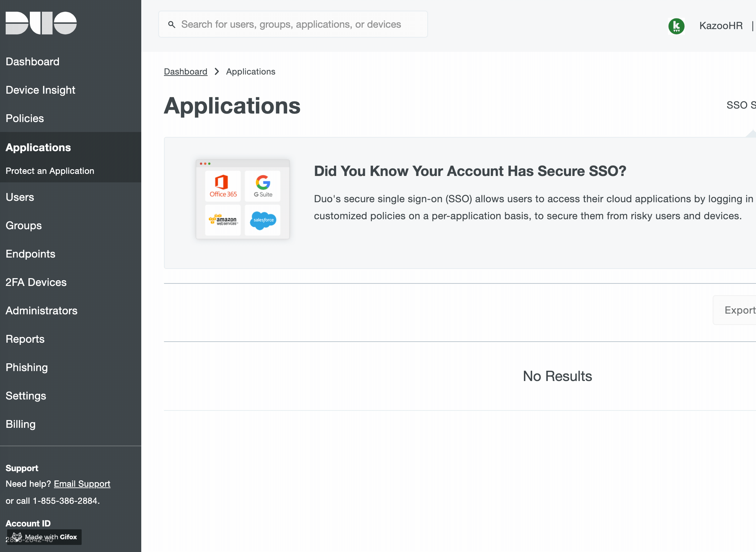This screenshot has height=552, width=756.
Task: Click the Amazon Web Services icon
Action: 223,220
